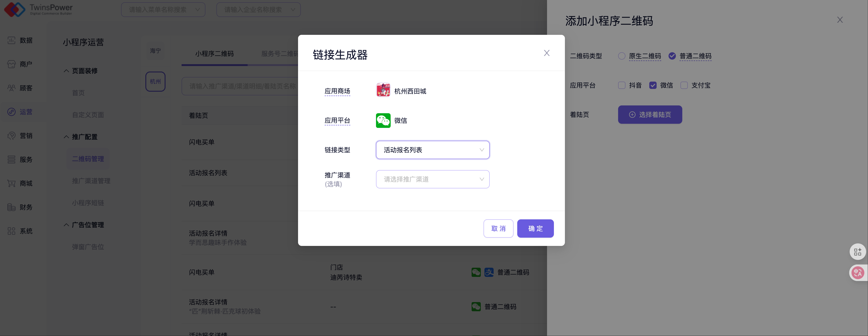Switch to the 服务号二维码 tab
This screenshot has height=336, width=868.
click(279, 54)
